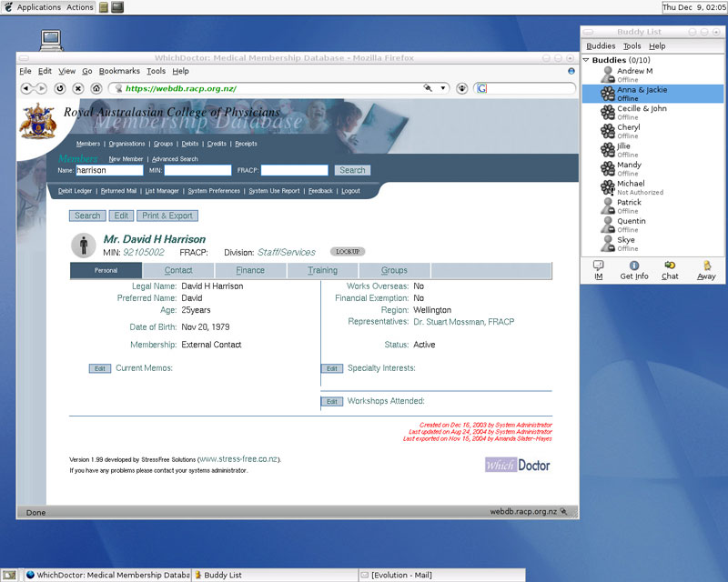Screen dimensions: 728x582
Task: Set Away status in the Buddy List
Action: click(706, 270)
